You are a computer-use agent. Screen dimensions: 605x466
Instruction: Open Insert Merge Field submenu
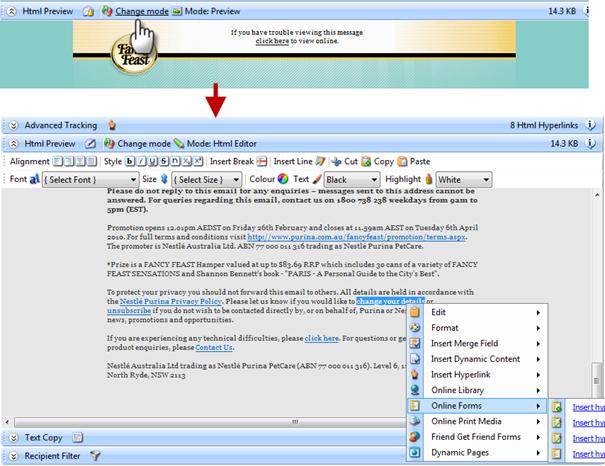click(477, 344)
